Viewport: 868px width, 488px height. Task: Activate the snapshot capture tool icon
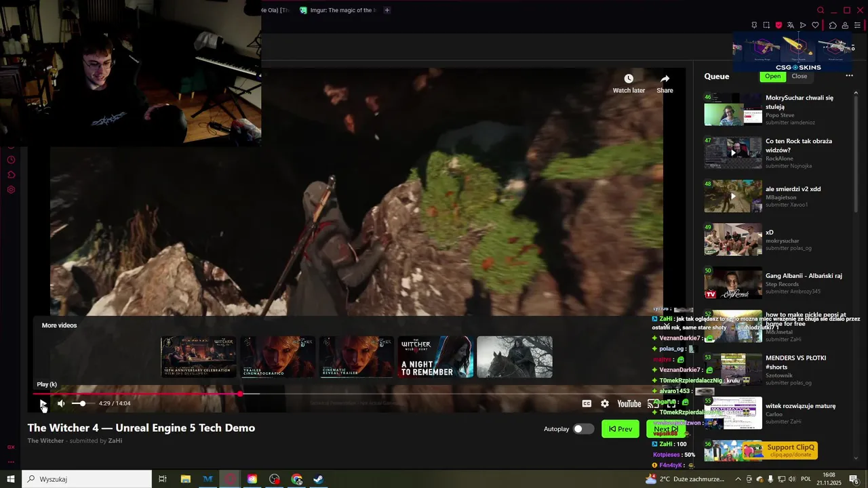pos(766,25)
